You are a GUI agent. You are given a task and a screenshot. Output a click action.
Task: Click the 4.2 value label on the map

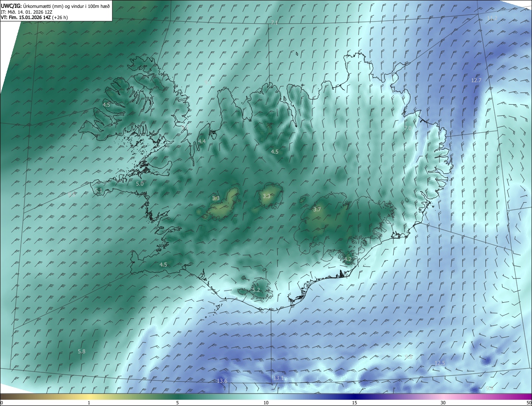point(348,259)
